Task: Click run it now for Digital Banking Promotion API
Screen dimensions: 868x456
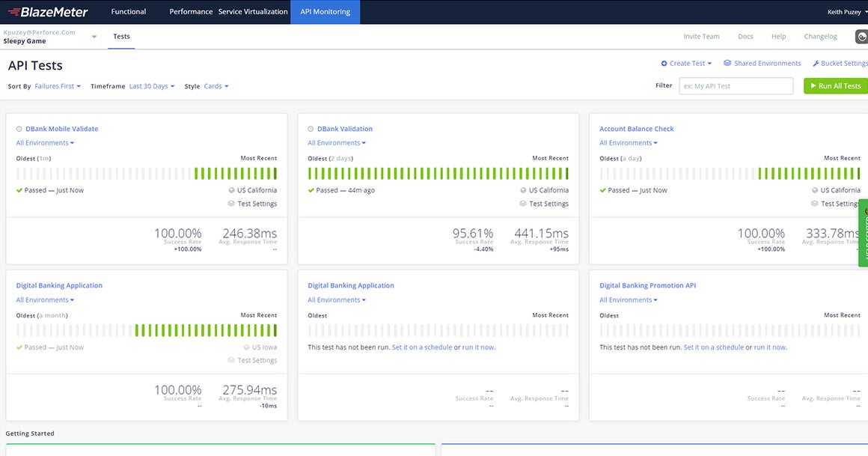Action: tap(769, 347)
